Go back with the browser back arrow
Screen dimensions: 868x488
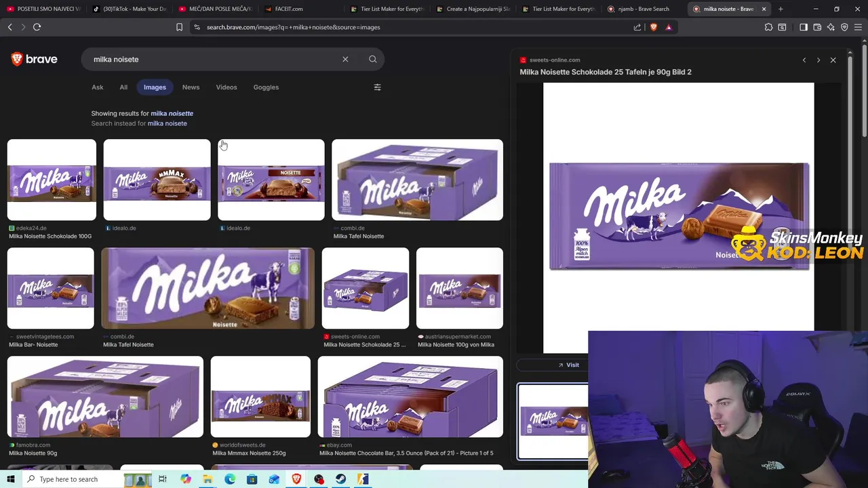[9, 27]
